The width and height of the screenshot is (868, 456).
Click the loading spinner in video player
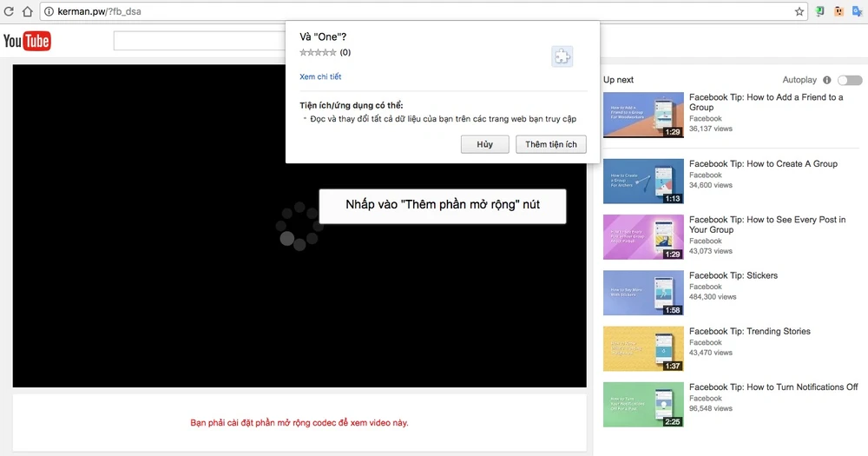pyautogui.click(x=299, y=226)
